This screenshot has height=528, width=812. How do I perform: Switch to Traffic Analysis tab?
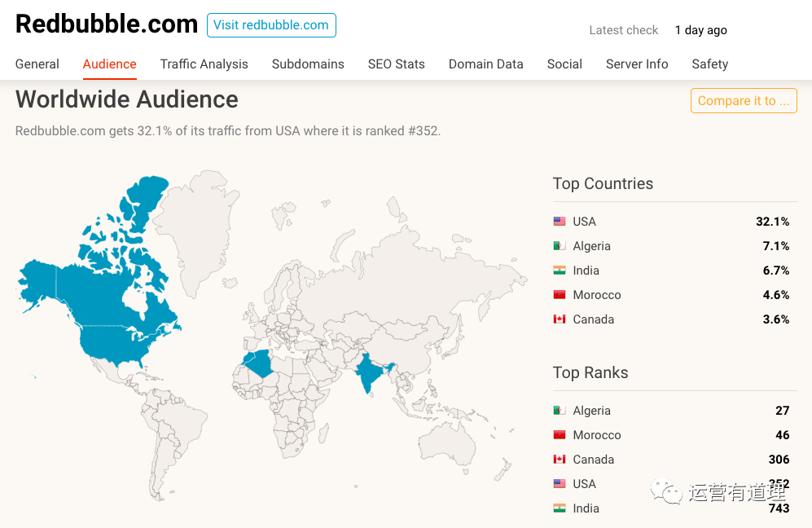click(204, 64)
